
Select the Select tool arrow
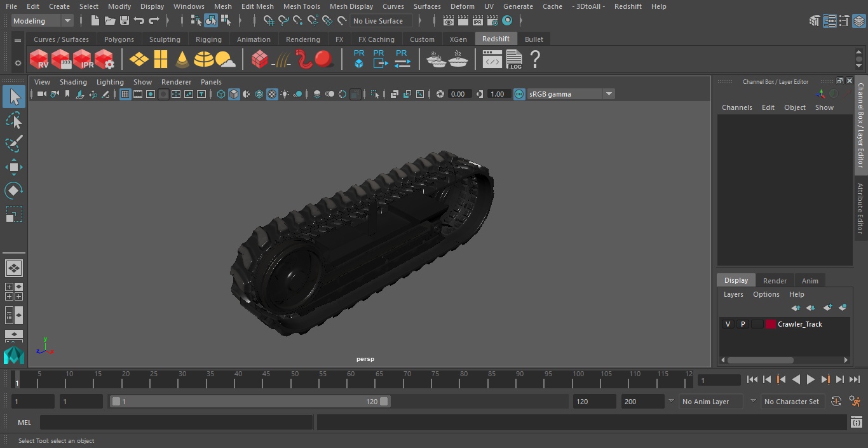coord(14,97)
